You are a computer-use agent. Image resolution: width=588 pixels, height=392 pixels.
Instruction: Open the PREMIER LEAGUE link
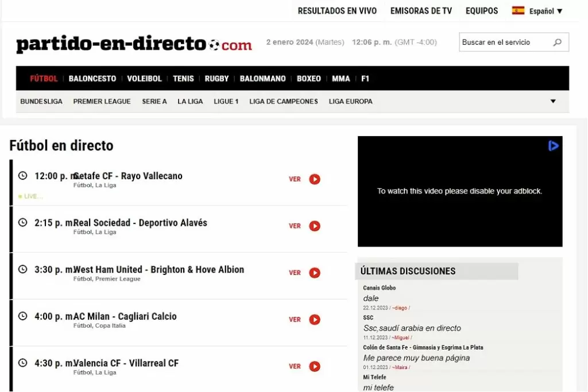[x=102, y=102]
